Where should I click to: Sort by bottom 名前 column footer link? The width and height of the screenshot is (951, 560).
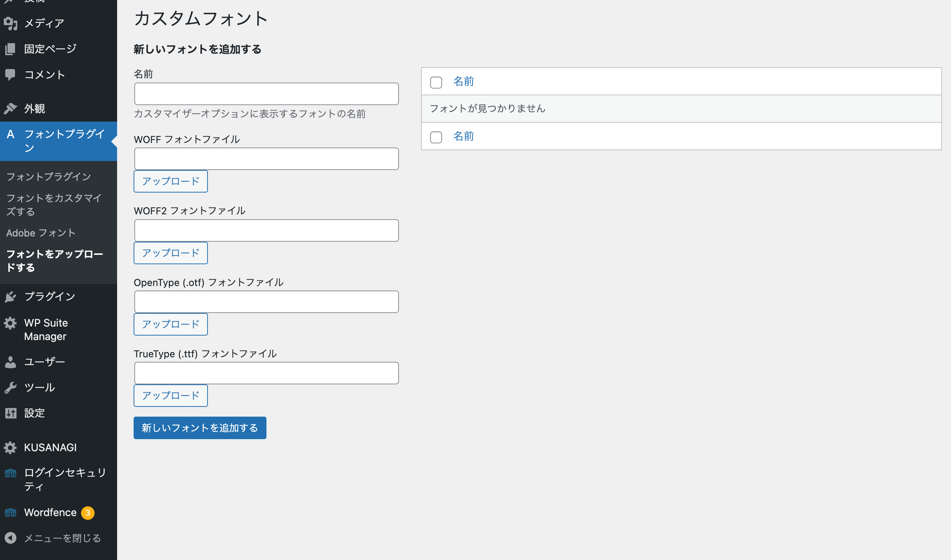pos(463,136)
